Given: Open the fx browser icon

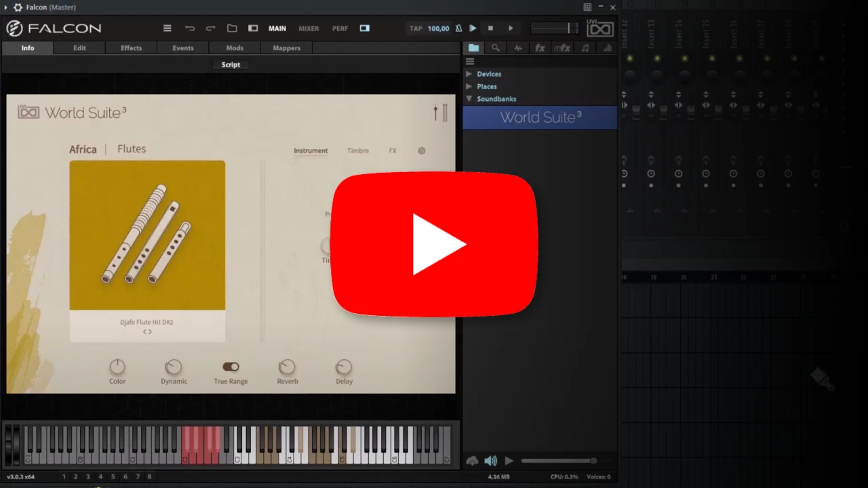Looking at the screenshot, I should tap(540, 48).
